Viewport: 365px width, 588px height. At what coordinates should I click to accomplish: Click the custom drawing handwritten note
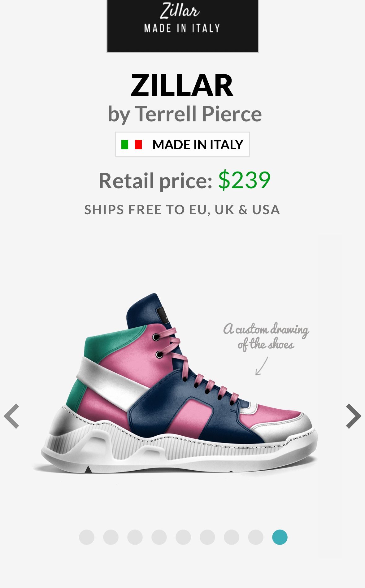[x=266, y=337]
